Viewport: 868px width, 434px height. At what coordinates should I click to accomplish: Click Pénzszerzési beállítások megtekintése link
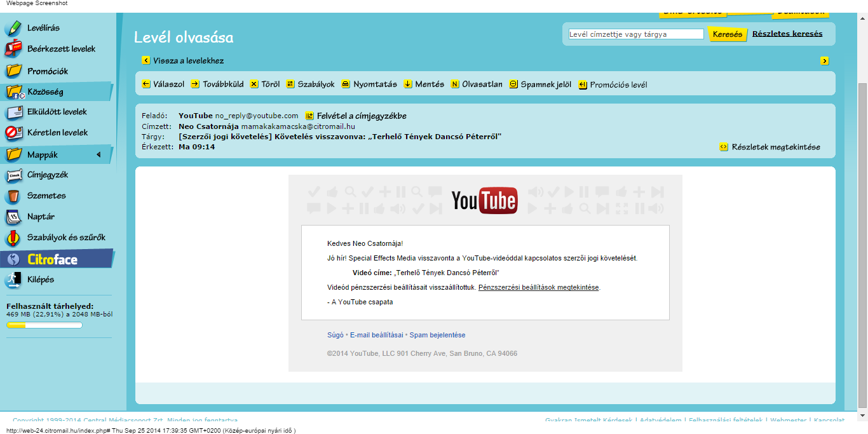point(538,287)
